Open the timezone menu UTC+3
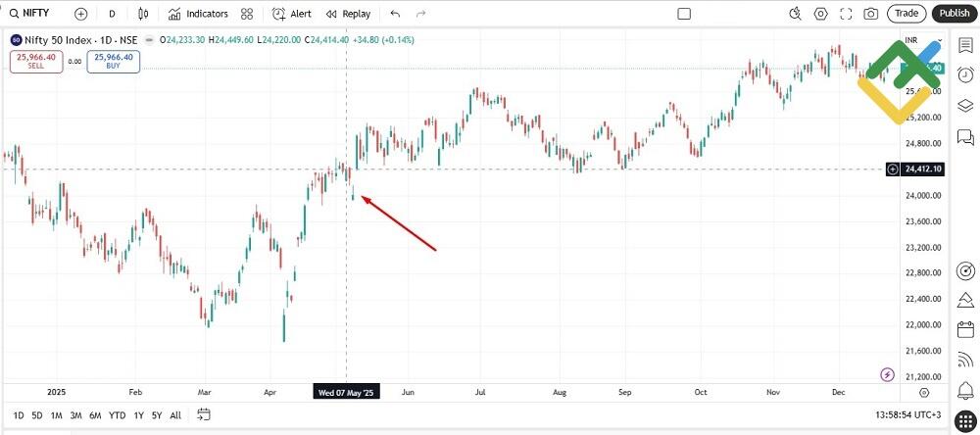The image size is (980, 435). (x=915, y=415)
